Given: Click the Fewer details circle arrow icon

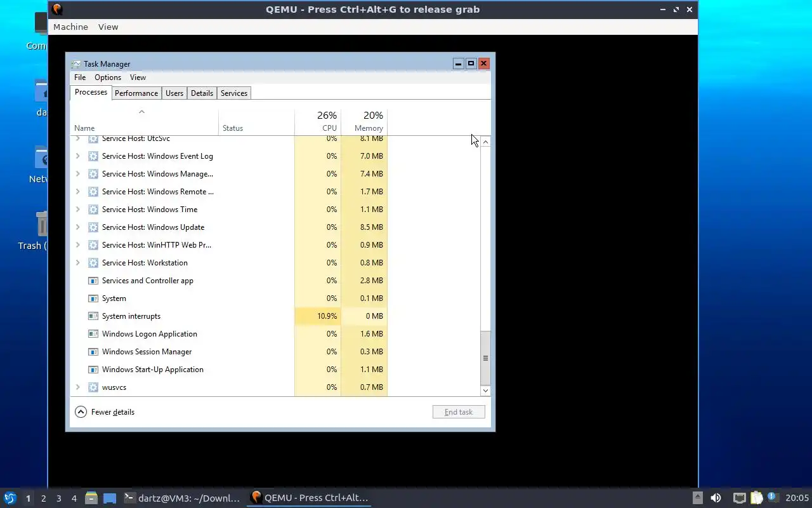Looking at the screenshot, I should 81,412.
